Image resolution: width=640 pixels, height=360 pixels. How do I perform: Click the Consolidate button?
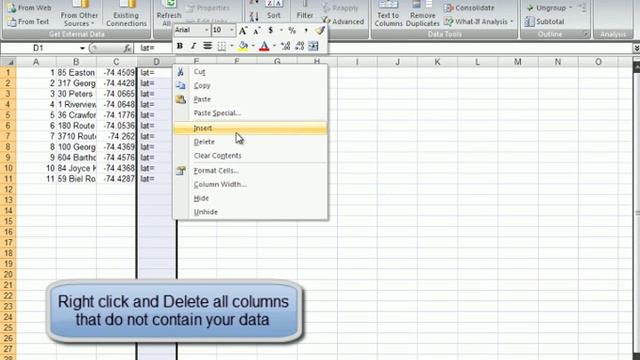click(x=469, y=8)
